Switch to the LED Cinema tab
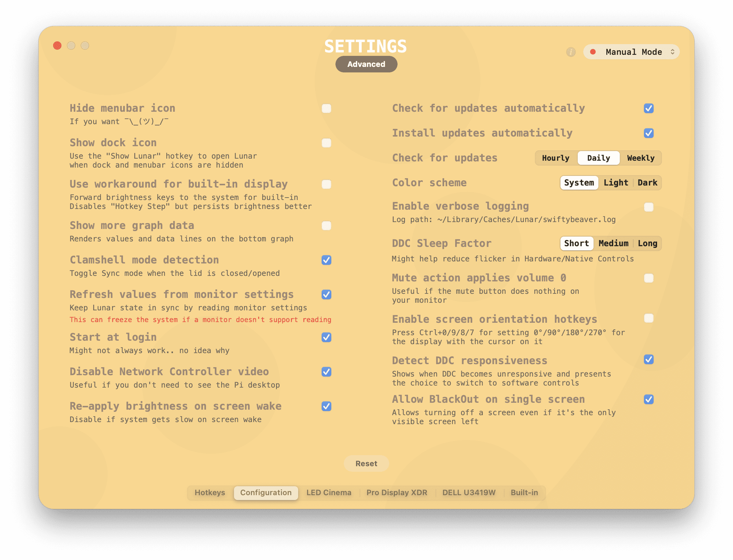Image resolution: width=733 pixels, height=560 pixels. [329, 493]
